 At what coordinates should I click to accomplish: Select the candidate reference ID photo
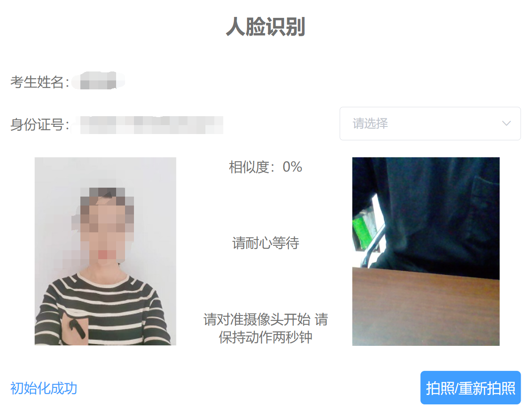(x=105, y=251)
